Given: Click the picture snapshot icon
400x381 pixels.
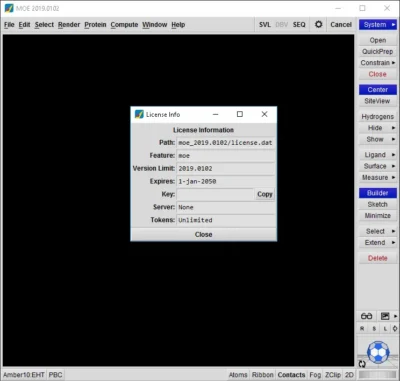Looking at the screenshot, I should tap(385, 316).
